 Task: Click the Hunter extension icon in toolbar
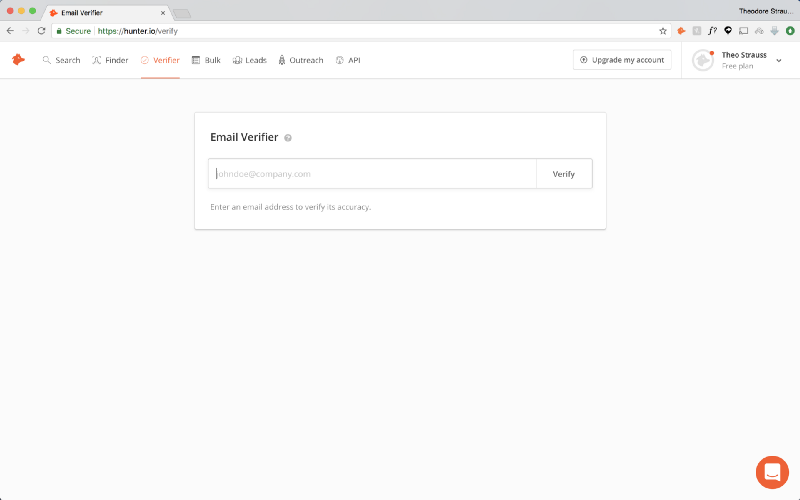[x=682, y=31]
